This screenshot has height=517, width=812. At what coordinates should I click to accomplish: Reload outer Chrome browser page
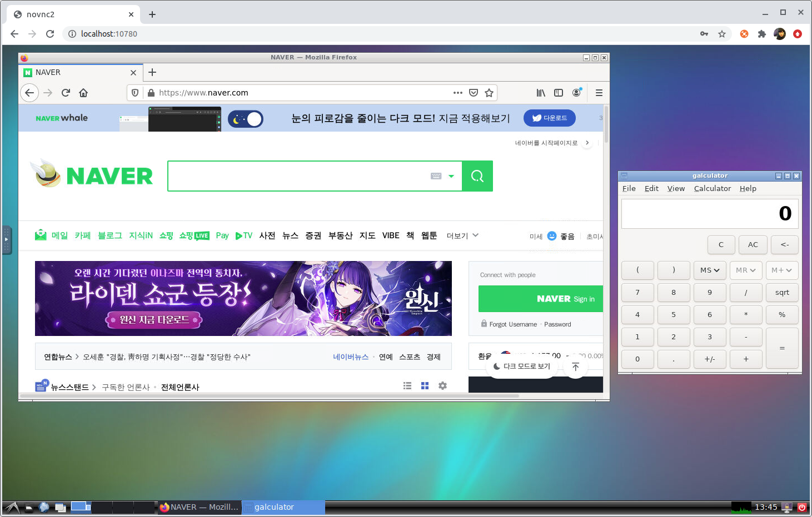pyautogui.click(x=50, y=34)
